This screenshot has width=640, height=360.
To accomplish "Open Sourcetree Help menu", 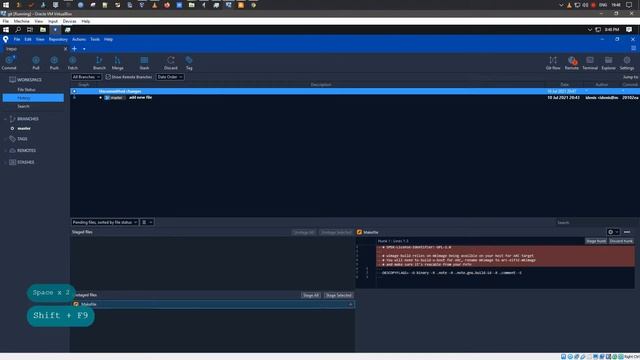I will [x=108, y=39].
